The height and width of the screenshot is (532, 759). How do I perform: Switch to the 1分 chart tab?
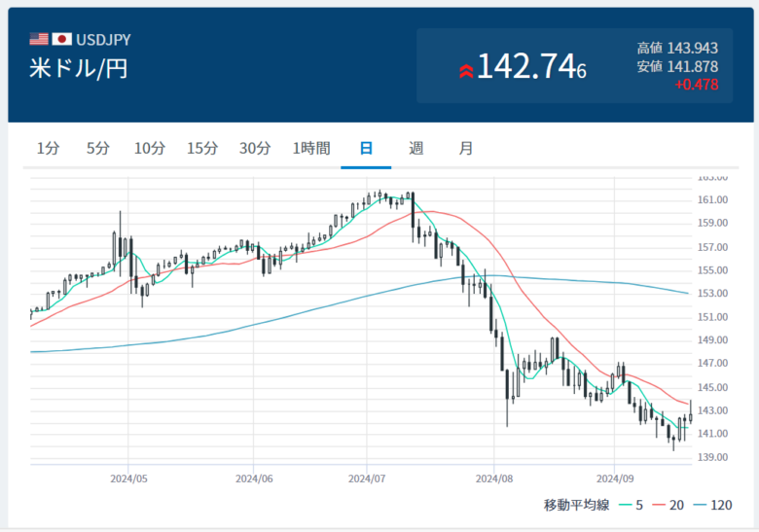point(48,149)
